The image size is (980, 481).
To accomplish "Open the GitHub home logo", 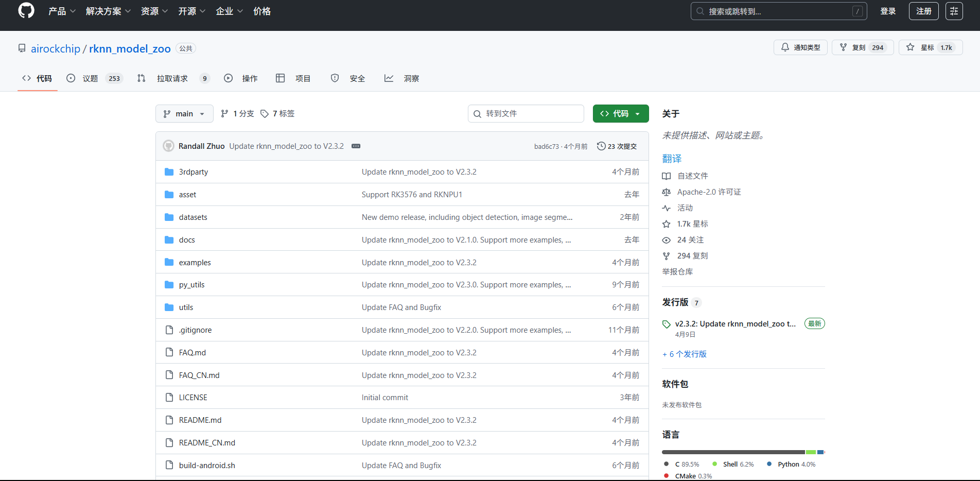I will [x=26, y=11].
